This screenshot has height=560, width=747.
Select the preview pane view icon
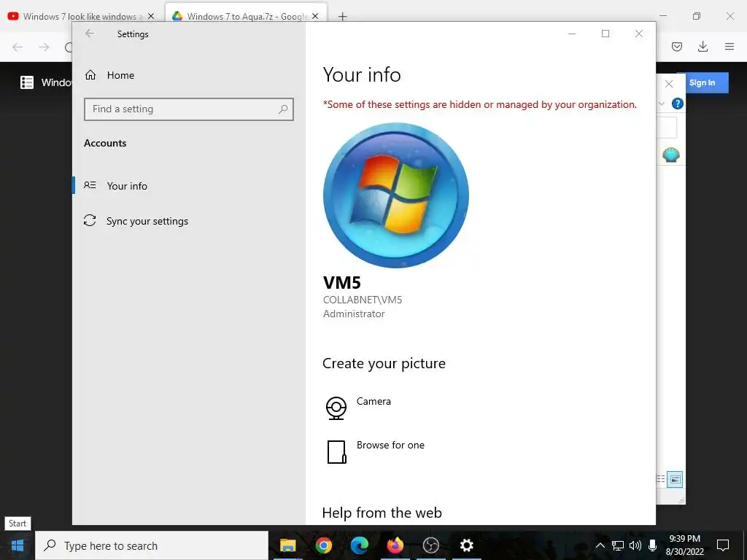[x=675, y=479]
